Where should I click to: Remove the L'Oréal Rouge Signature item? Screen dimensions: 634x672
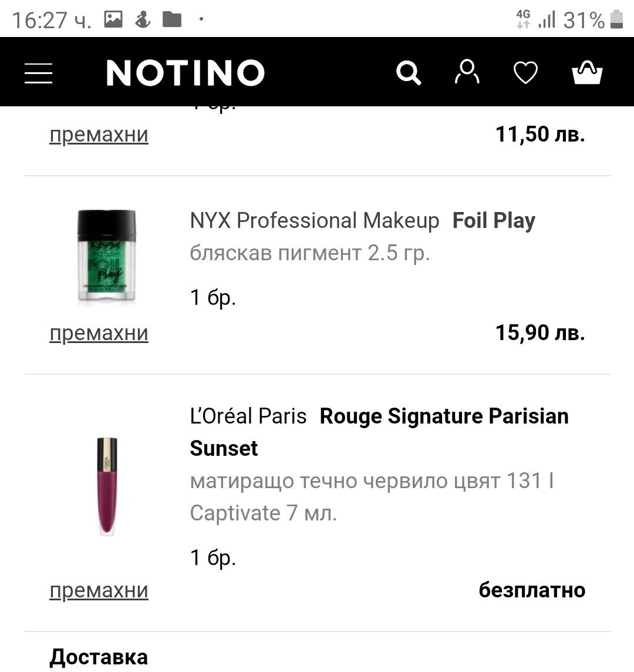[99, 590]
